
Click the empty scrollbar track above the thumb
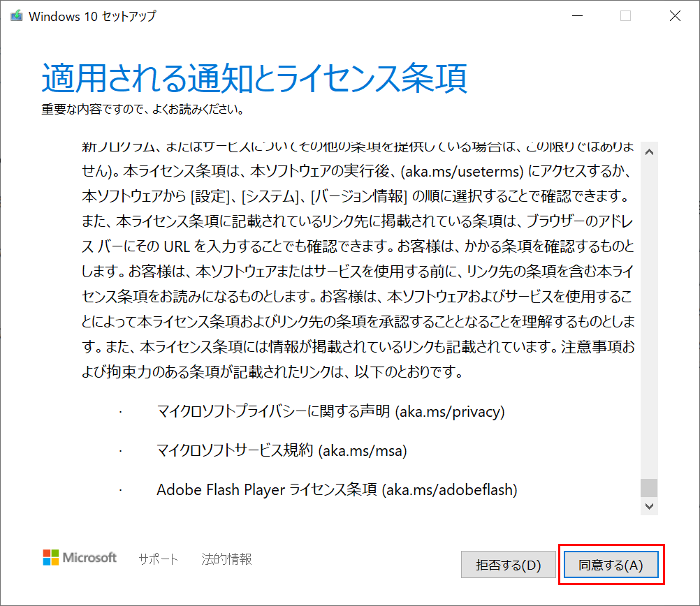coord(649,314)
